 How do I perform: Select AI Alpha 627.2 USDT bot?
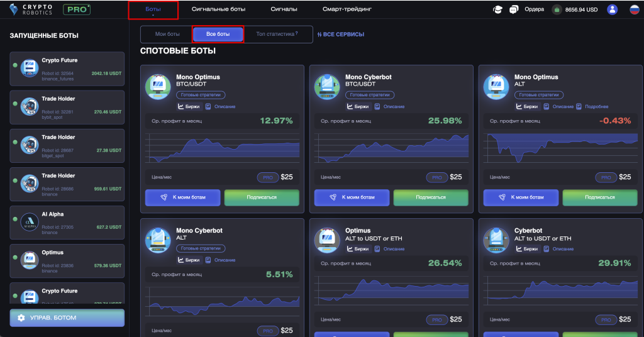[67, 223]
